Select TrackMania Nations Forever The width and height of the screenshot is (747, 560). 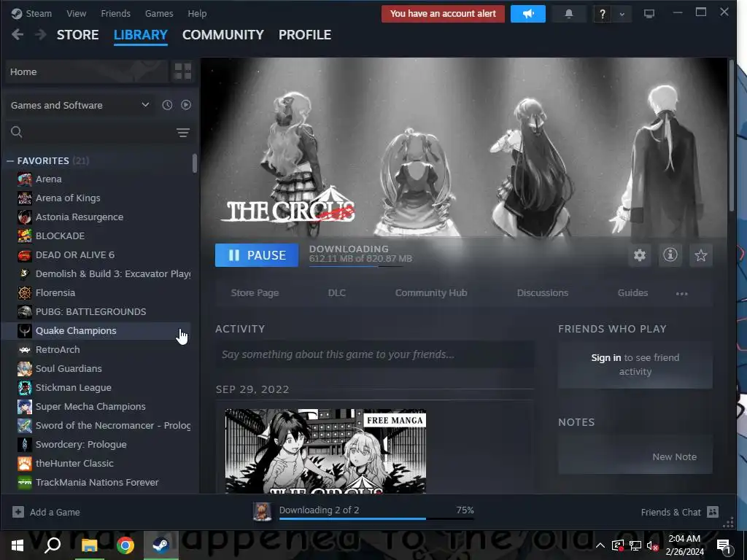(x=98, y=483)
